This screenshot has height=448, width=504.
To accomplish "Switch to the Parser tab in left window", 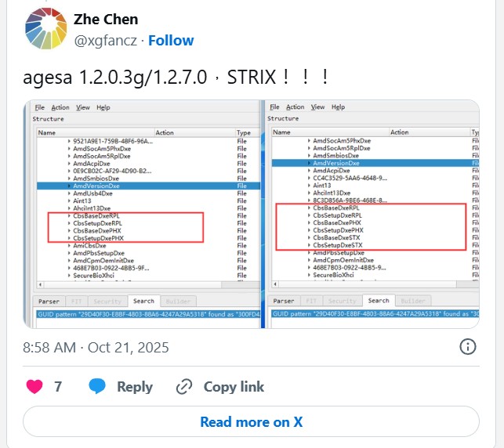I will pos(49,302).
